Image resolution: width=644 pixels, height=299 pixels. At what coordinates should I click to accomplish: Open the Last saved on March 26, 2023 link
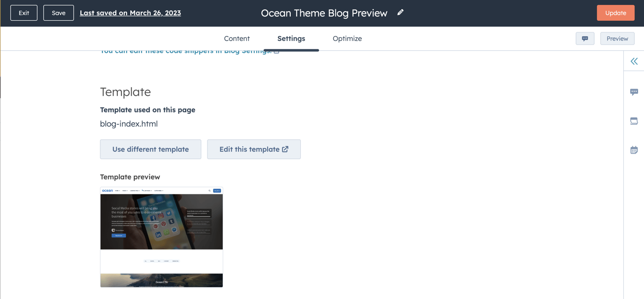(130, 12)
